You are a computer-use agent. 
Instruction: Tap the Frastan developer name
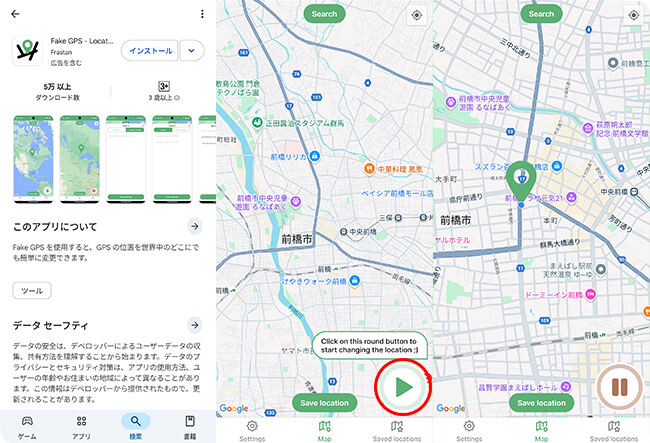click(61, 52)
